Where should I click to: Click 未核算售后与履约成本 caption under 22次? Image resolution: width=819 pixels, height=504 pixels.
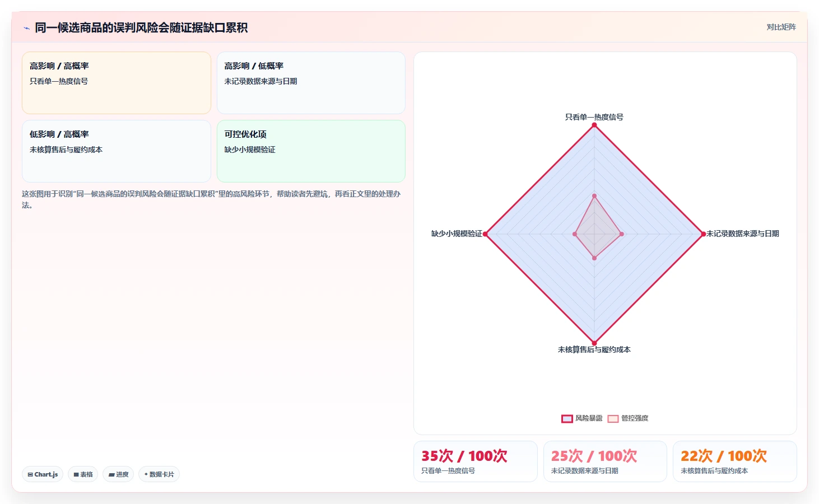[x=714, y=471]
